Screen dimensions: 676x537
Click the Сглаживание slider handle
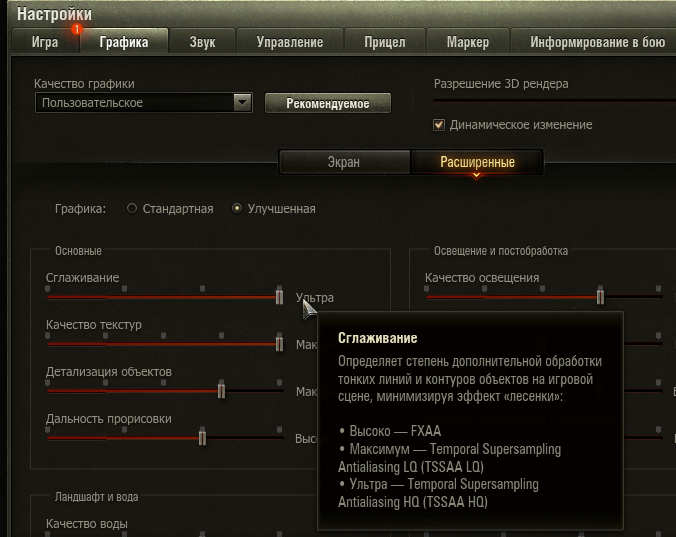tap(279, 297)
